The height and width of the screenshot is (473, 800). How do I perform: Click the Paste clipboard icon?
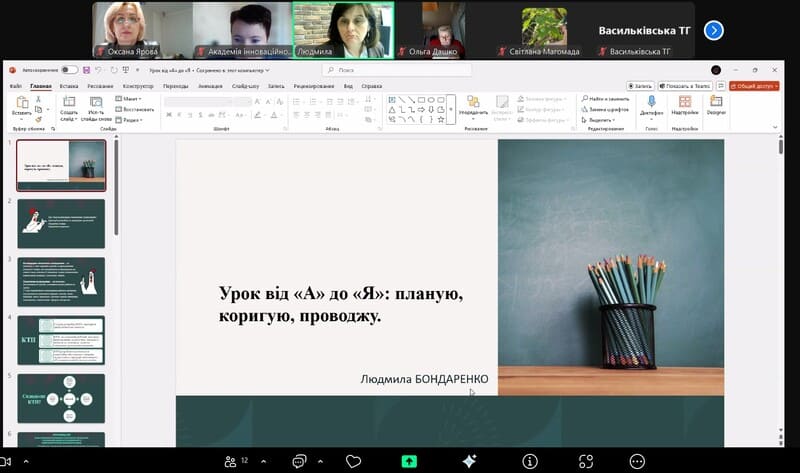(x=21, y=103)
